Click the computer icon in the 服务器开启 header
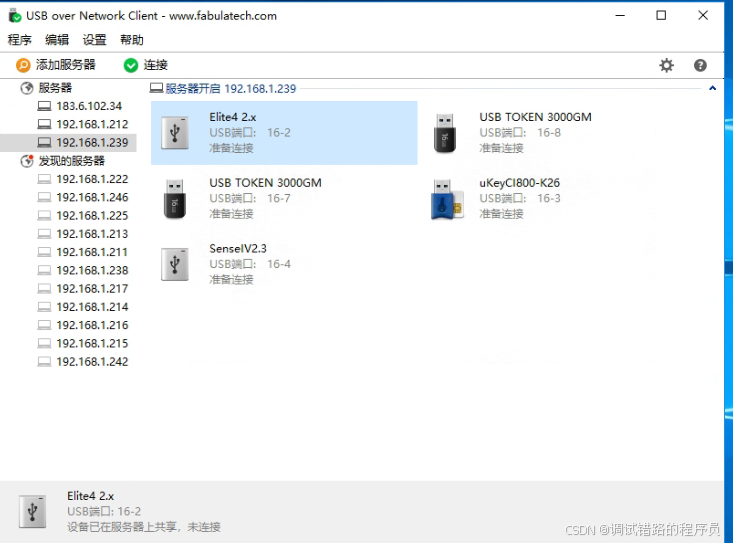 pos(156,88)
